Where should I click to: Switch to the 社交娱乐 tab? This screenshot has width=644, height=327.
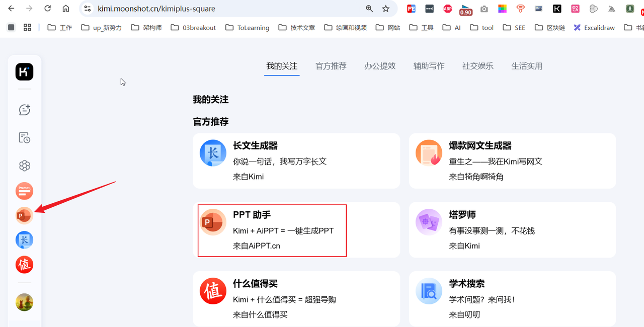tap(478, 66)
